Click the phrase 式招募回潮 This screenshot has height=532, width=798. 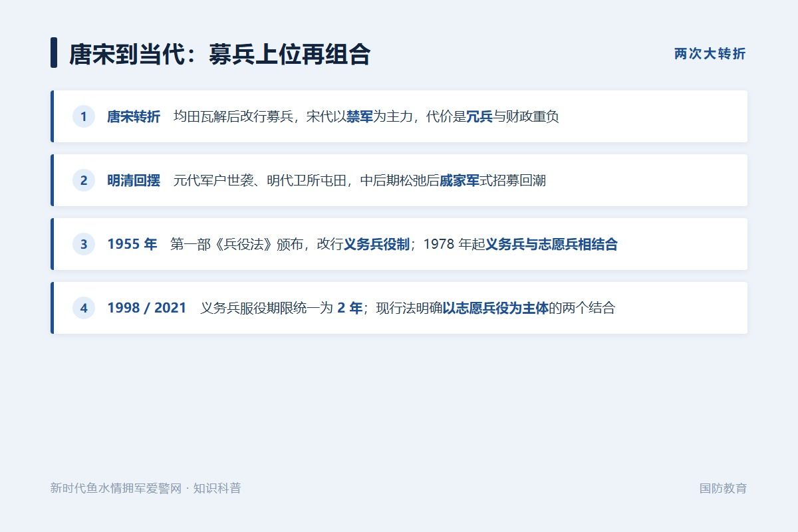pyautogui.click(x=513, y=181)
